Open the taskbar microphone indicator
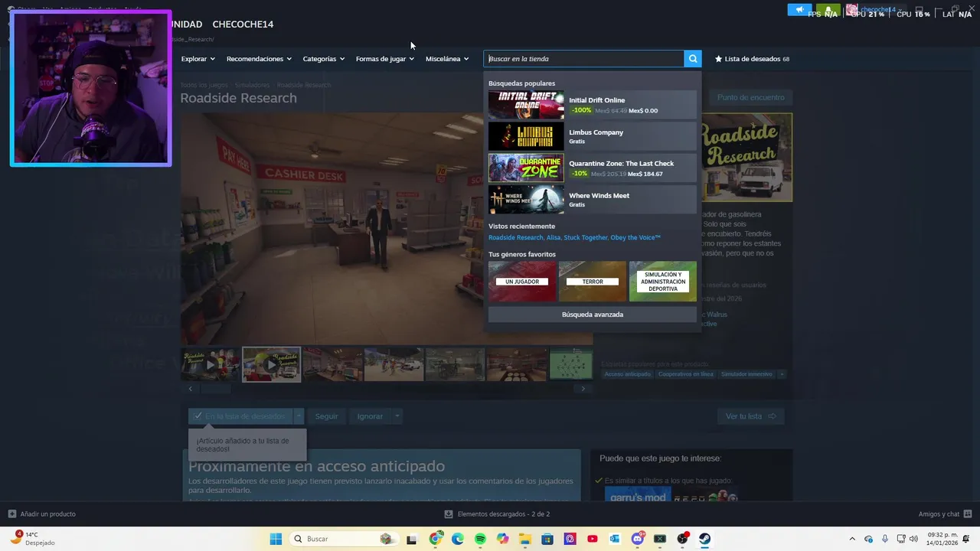The width and height of the screenshot is (980, 551). click(x=884, y=539)
